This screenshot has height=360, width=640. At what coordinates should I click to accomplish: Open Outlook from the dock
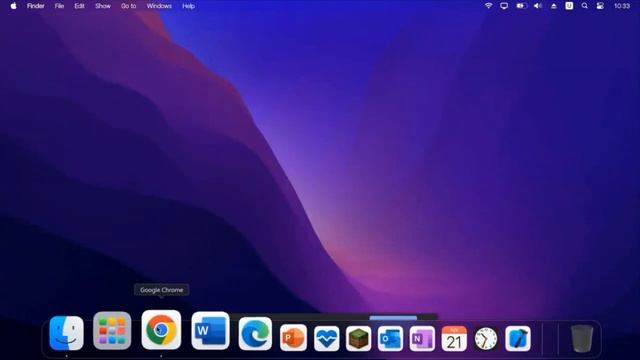click(x=390, y=338)
